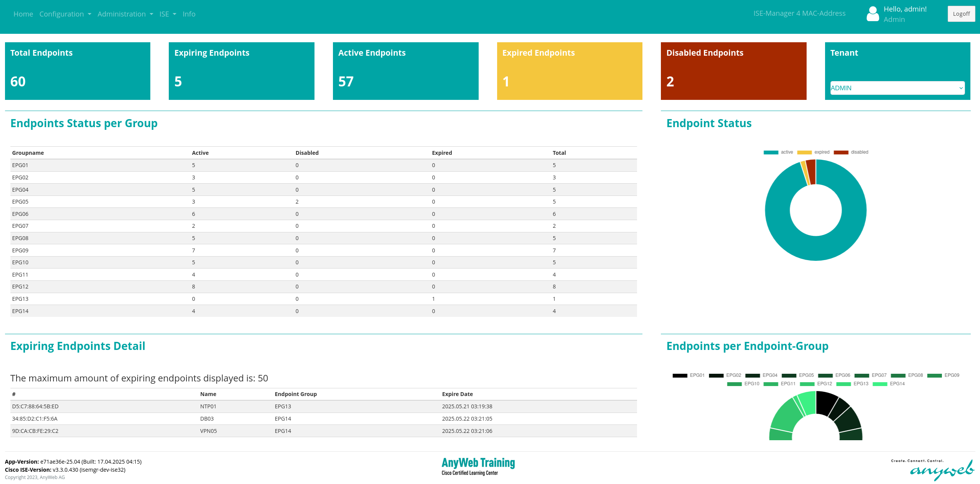Open the Info menu item
Viewport: 980px width, 484px height.
(189, 14)
